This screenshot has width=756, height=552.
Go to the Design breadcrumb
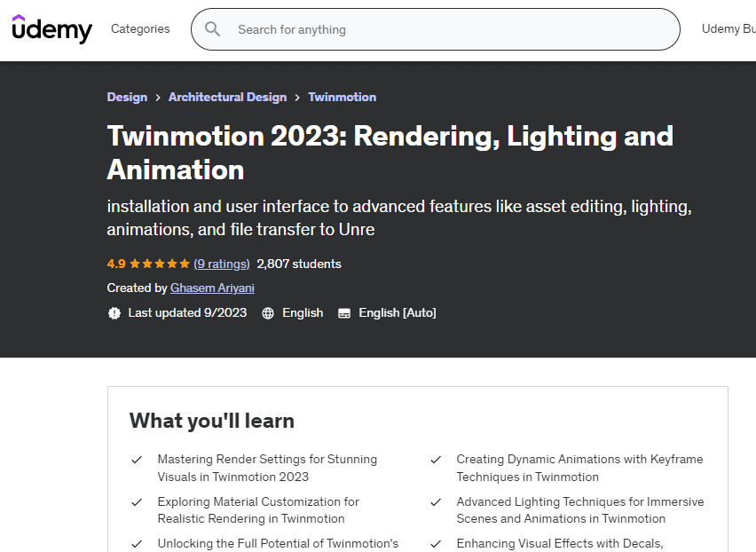127,97
